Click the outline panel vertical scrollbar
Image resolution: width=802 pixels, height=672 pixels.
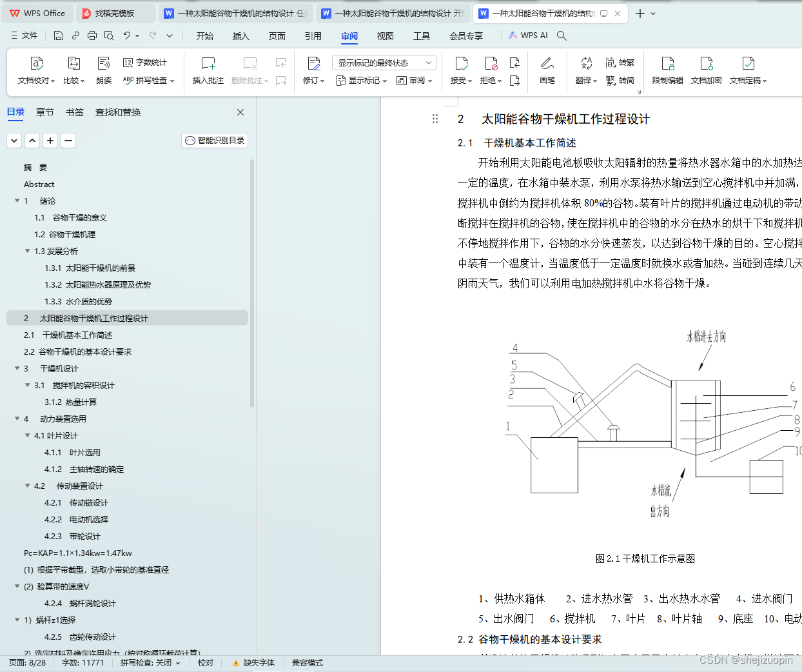tap(252, 284)
